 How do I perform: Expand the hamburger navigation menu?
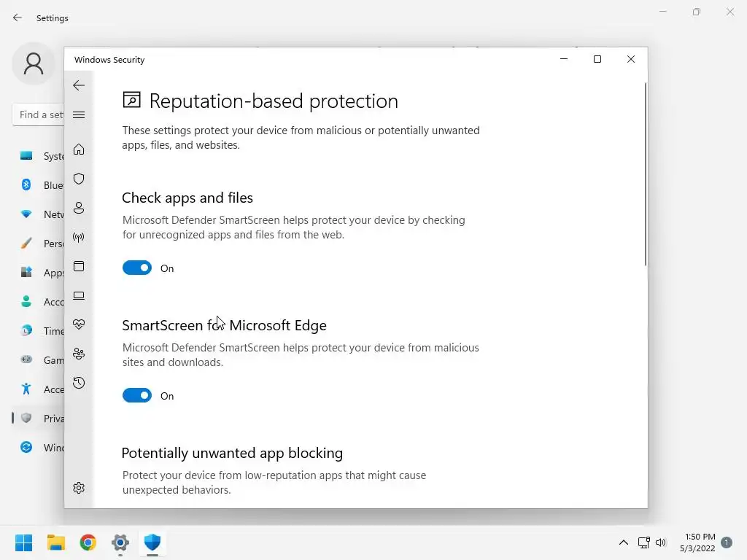(79, 114)
